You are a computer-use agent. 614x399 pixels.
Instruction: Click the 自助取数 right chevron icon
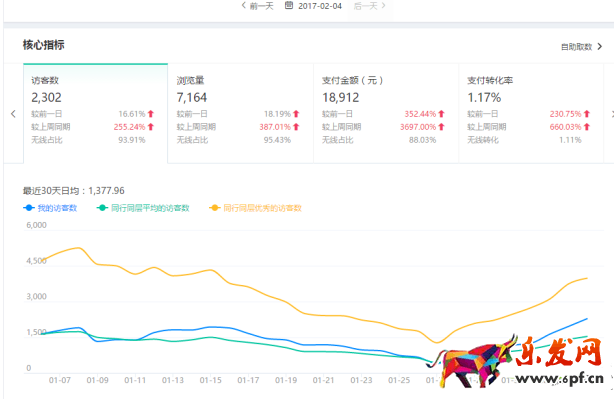coord(600,47)
